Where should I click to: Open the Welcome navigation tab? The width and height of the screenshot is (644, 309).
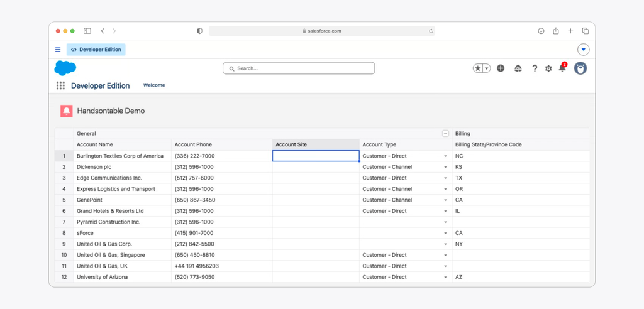click(x=154, y=85)
